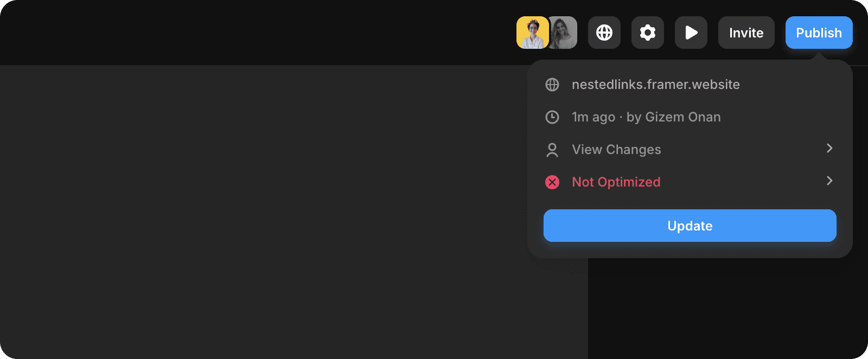This screenshot has height=359, width=868.
Task: Click the clock icon next to 1m ago
Action: point(552,117)
